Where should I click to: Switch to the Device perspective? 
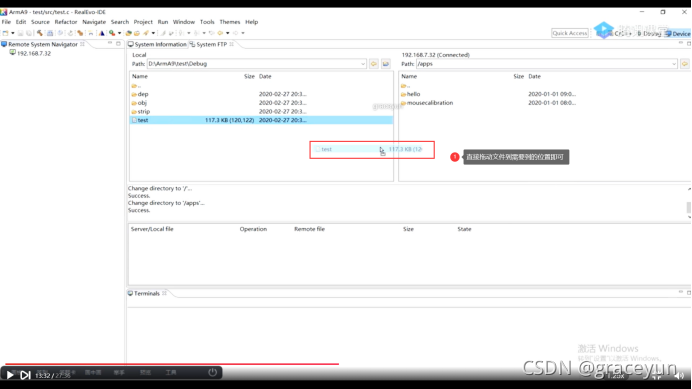pyautogui.click(x=677, y=34)
